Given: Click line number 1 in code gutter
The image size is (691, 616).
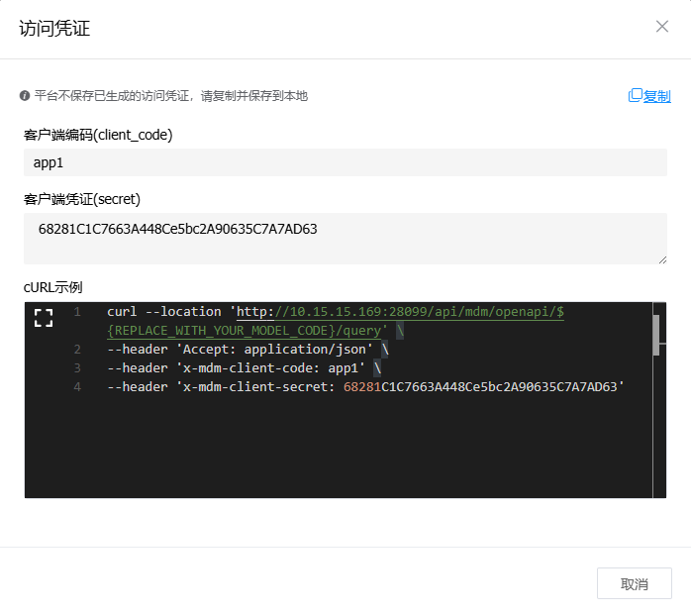Looking at the screenshot, I should (76, 312).
